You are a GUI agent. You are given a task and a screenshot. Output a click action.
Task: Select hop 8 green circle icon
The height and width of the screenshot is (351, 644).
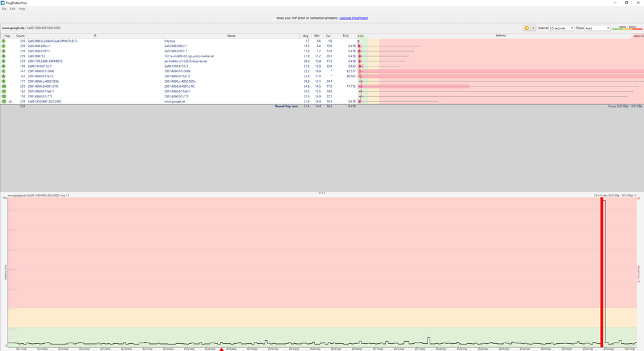tap(4, 76)
